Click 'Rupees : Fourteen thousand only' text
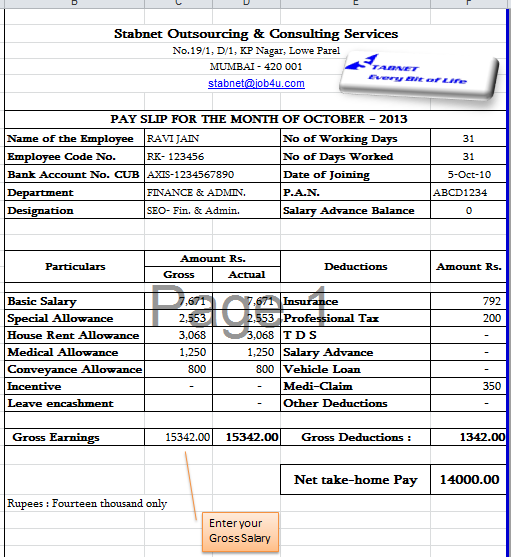Screen dimensions: 511x557 [x=87, y=503]
